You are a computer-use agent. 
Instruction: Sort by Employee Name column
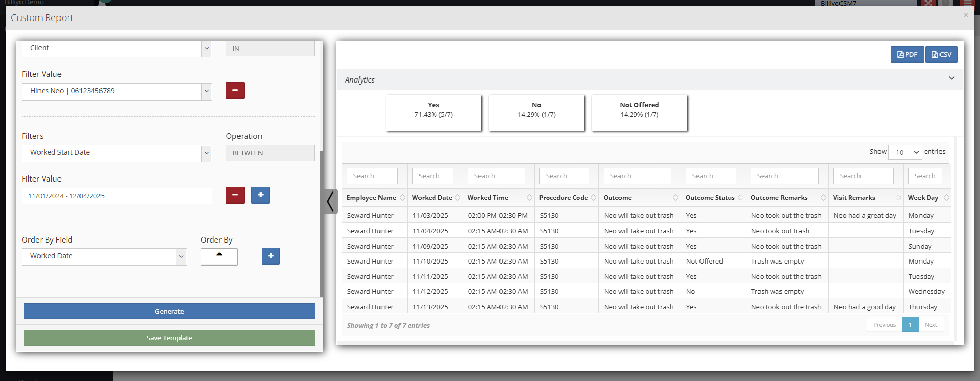tap(371, 198)
